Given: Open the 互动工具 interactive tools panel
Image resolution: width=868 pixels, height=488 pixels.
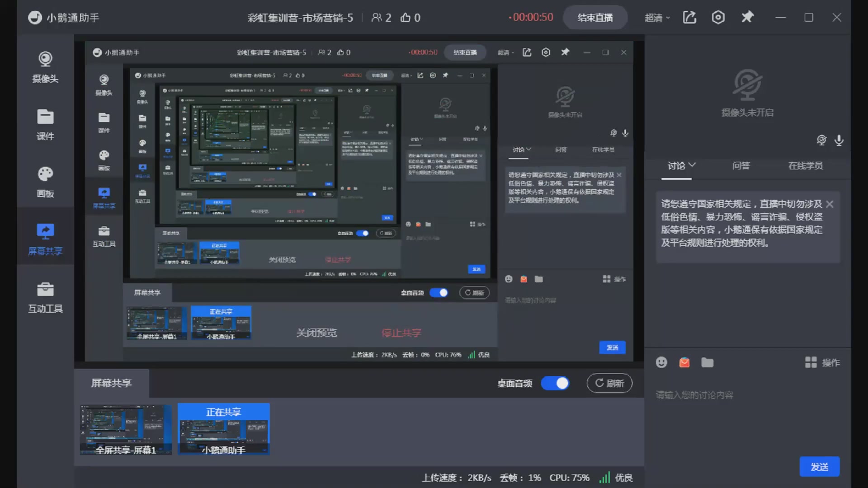Looking at the screenshot, I should [45, 297].
